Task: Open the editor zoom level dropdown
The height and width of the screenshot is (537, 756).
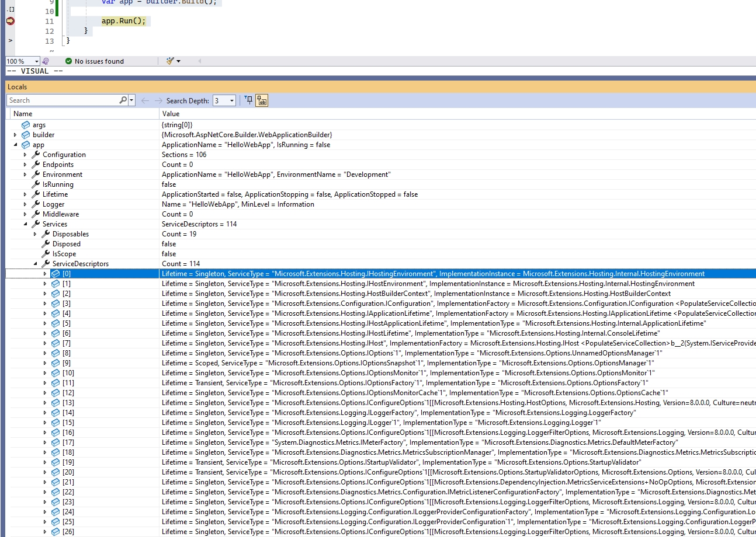Action: (35, 61)
